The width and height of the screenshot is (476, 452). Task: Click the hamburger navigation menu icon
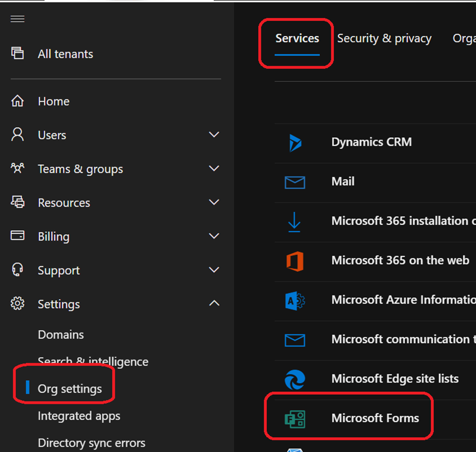tap(18, 19)
